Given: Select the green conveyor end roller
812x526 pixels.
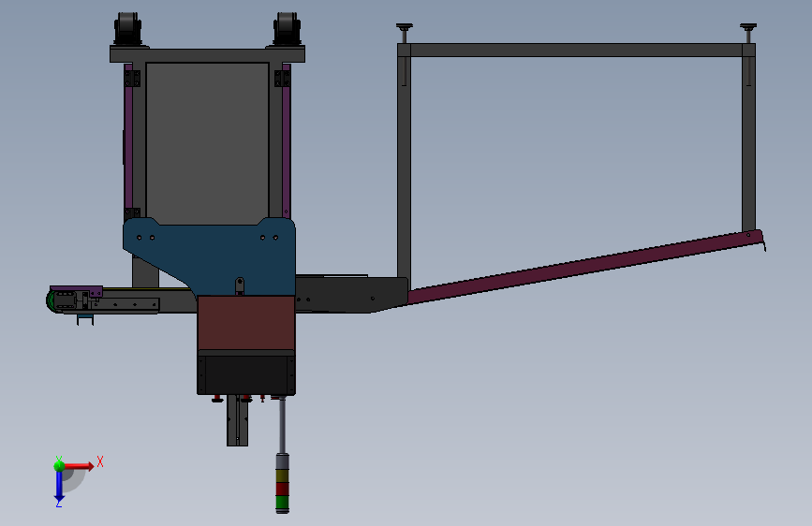Looking at the screenshot, I should click(50, 300).
